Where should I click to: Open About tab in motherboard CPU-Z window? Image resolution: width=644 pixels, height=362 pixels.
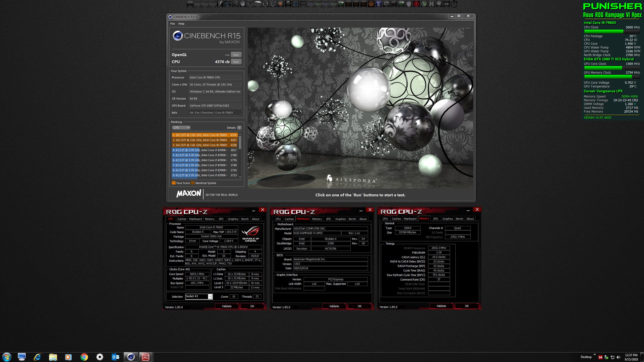(363, 219)
